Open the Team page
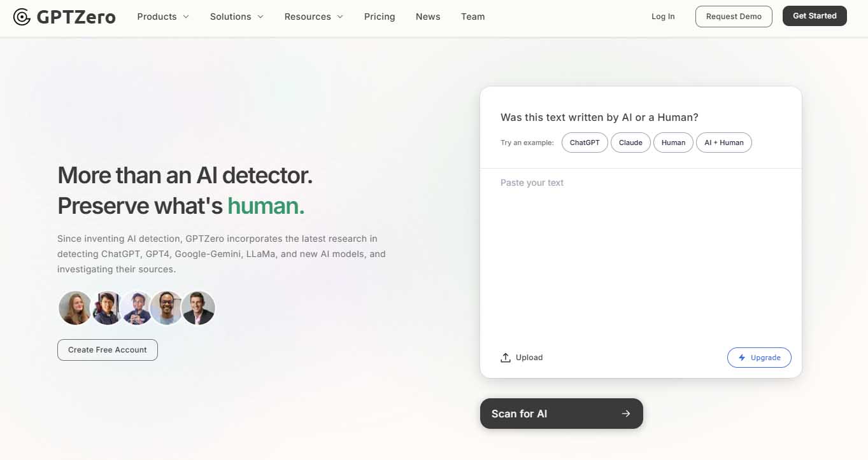 tap(473, 17)
